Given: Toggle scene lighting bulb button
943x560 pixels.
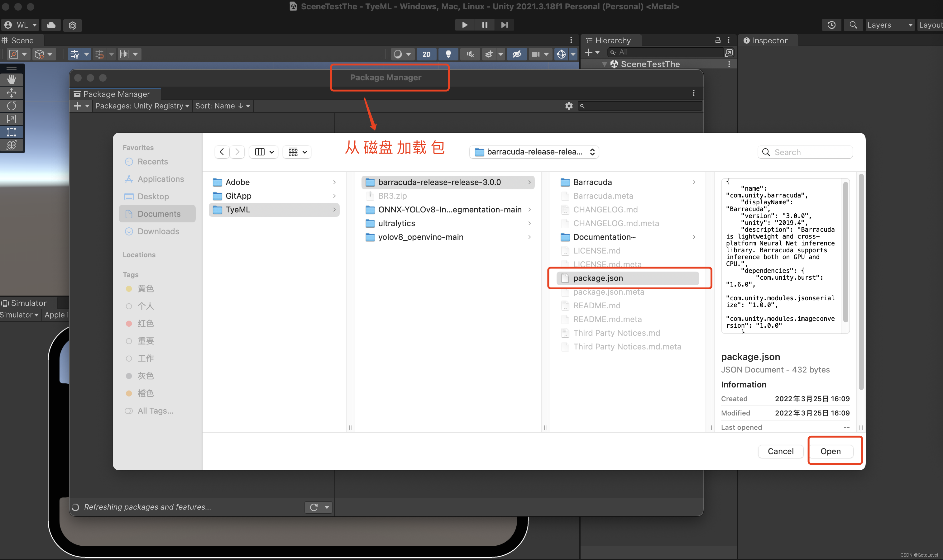Looking at the screenshot, I should tap(448, 54).
